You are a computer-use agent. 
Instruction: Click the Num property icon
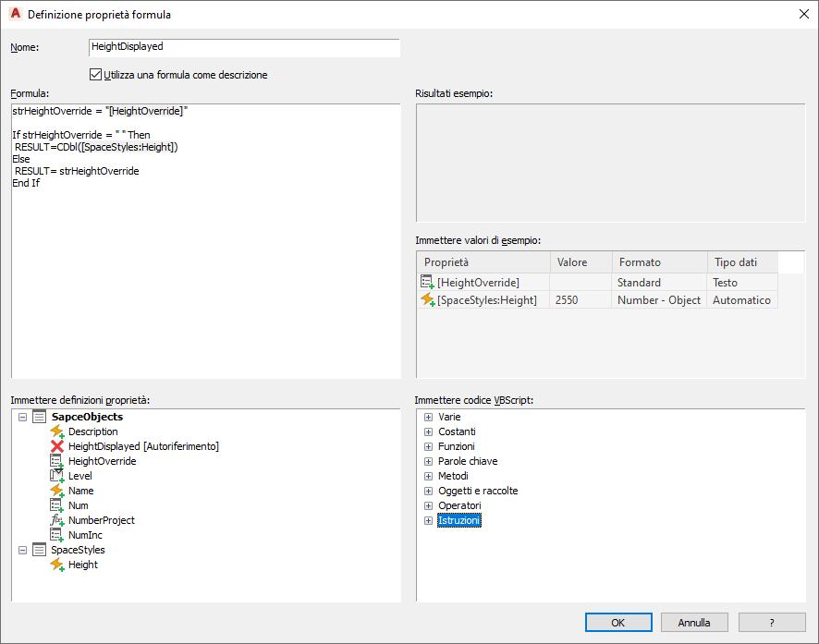tap(57, 505)
